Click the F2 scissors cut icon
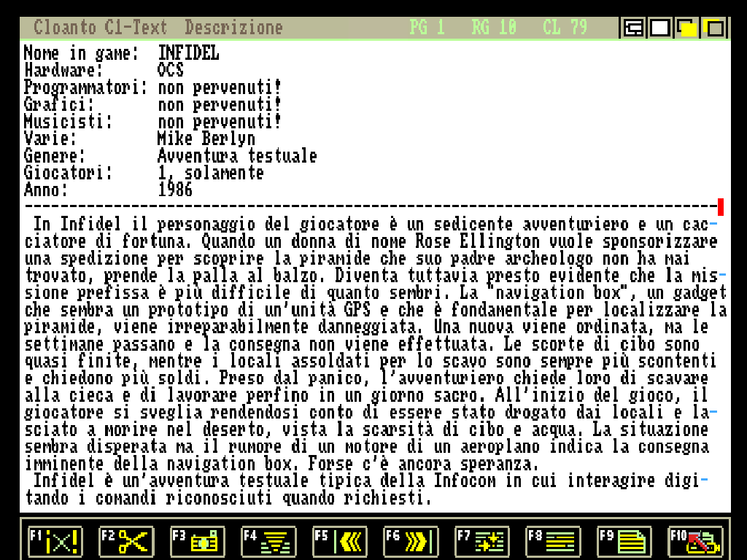747x560 pixels. [x=126, y=541]
